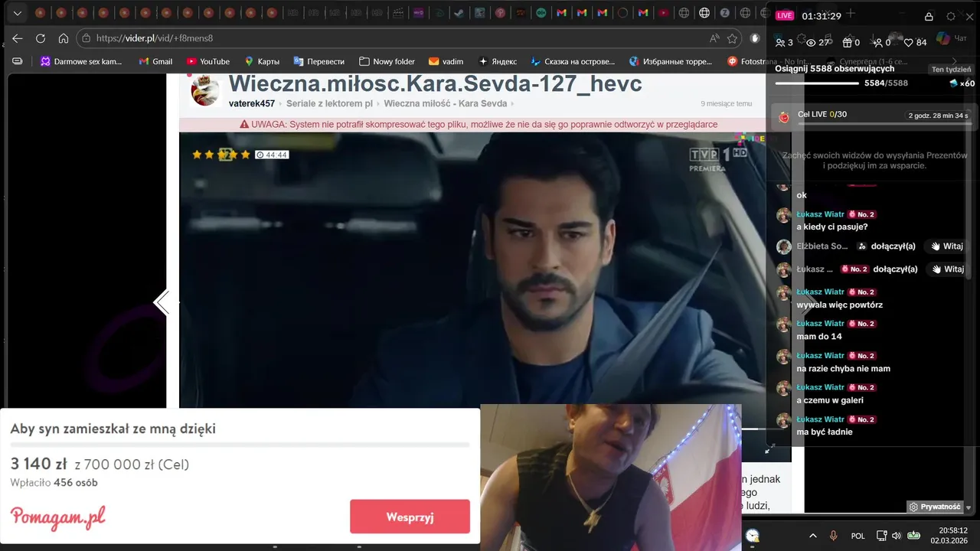Click chat message 'a kiedy ci pasuje?'
The image size is (980, 551).
point(832,227)
